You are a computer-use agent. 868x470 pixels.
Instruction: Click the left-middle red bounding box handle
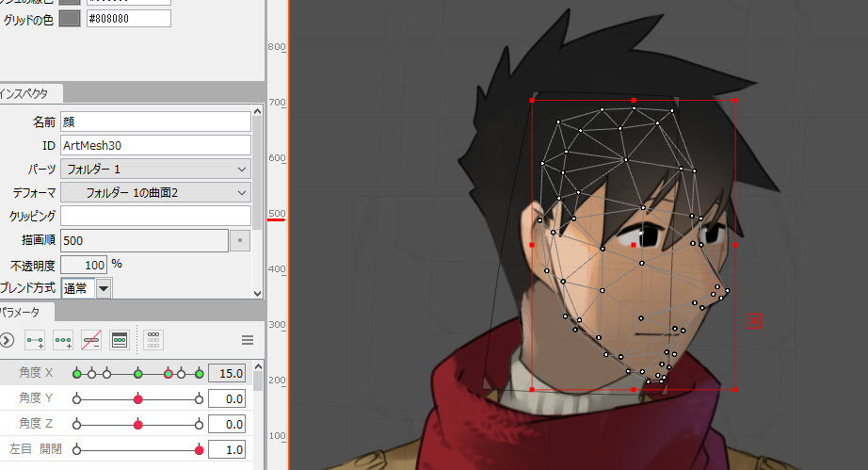click(x=532, y=245)
